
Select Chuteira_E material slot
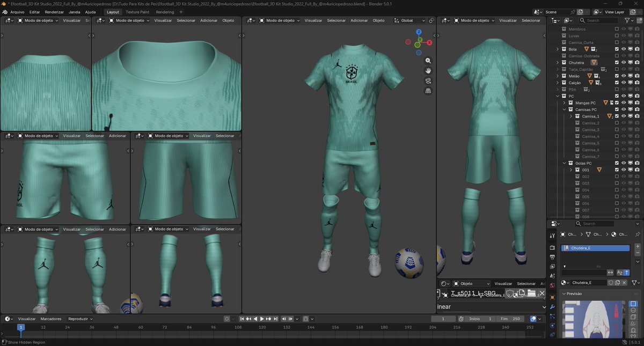click(595, 248)
